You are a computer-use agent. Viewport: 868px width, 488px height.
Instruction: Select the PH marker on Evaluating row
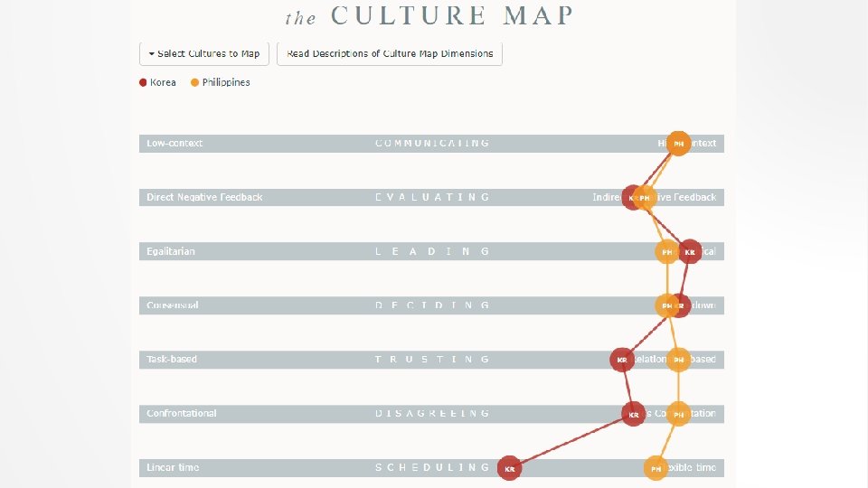[x=646, y=197]
